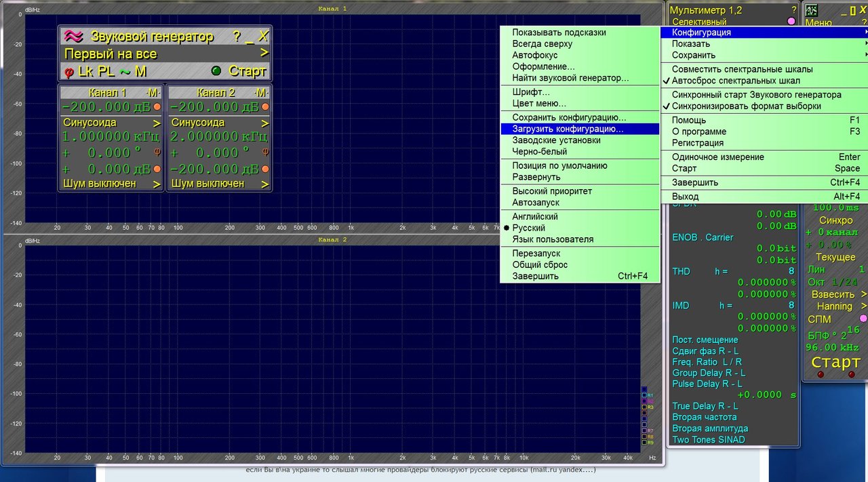
Task: Toggle the orange dot beside Канал 1 level
Action: click(x=157, y=107)
